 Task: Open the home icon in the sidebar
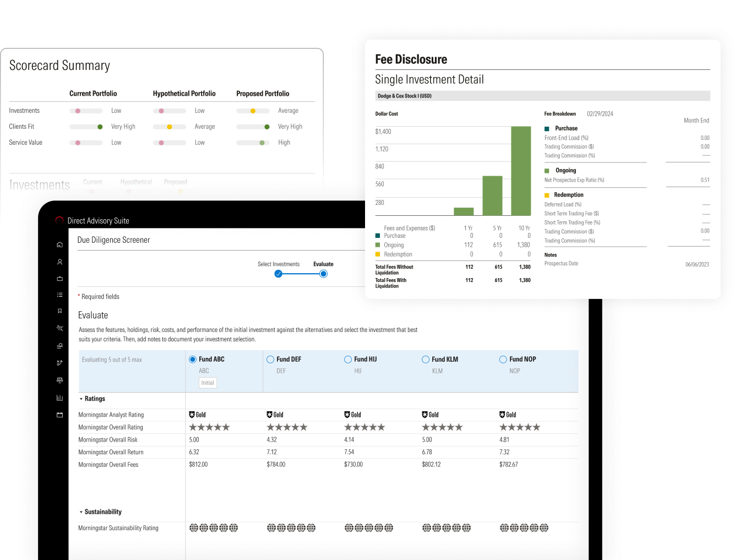(x=59, y=244)
